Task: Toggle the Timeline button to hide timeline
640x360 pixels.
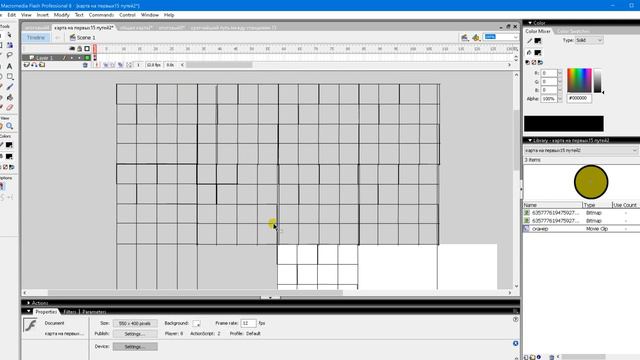Action: pos(36,38)
